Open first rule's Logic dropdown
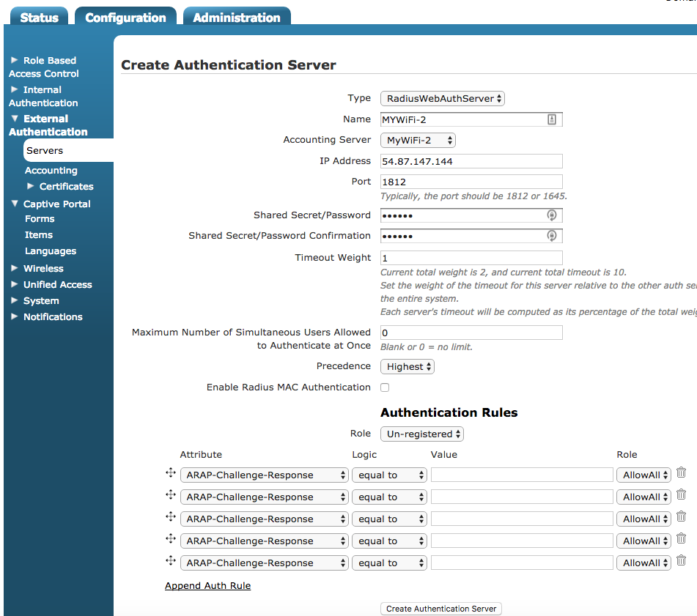Viewport: 697px width, 616px height. pos(389,475)
